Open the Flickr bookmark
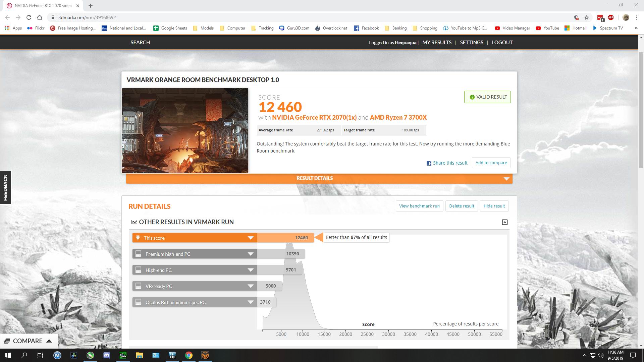Screen dimensions: 644x362 (x=36, y=28)
